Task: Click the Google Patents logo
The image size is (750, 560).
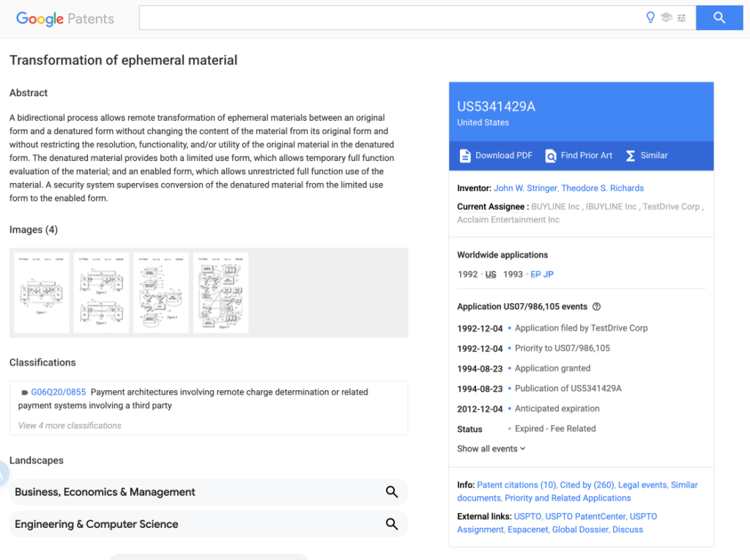Action: 65,18
